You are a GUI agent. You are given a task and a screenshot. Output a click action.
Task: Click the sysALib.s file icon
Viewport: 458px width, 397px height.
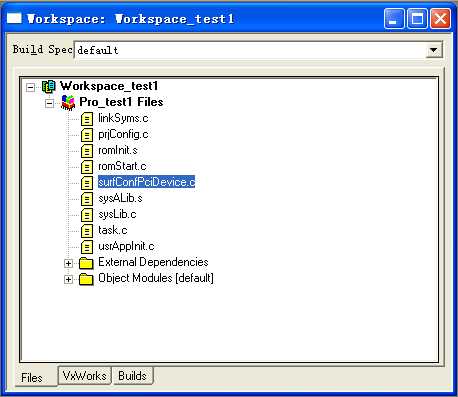pyautogui.click(x=87, y=199)
